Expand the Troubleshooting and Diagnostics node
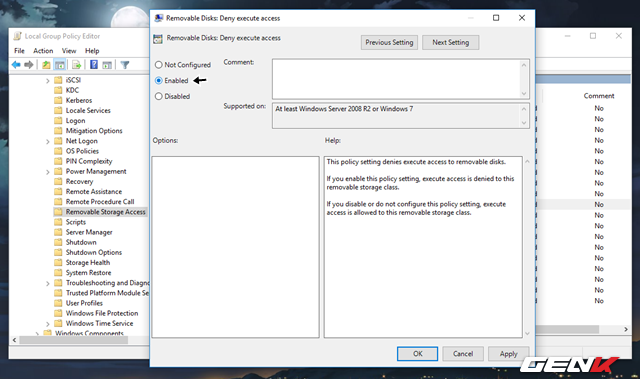 (x=47, y=284)
